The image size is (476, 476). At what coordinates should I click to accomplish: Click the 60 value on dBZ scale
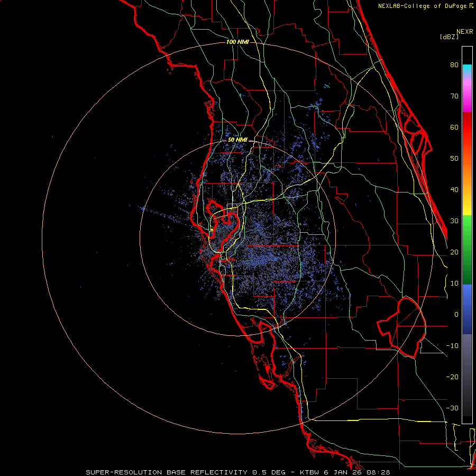(454, 127)
